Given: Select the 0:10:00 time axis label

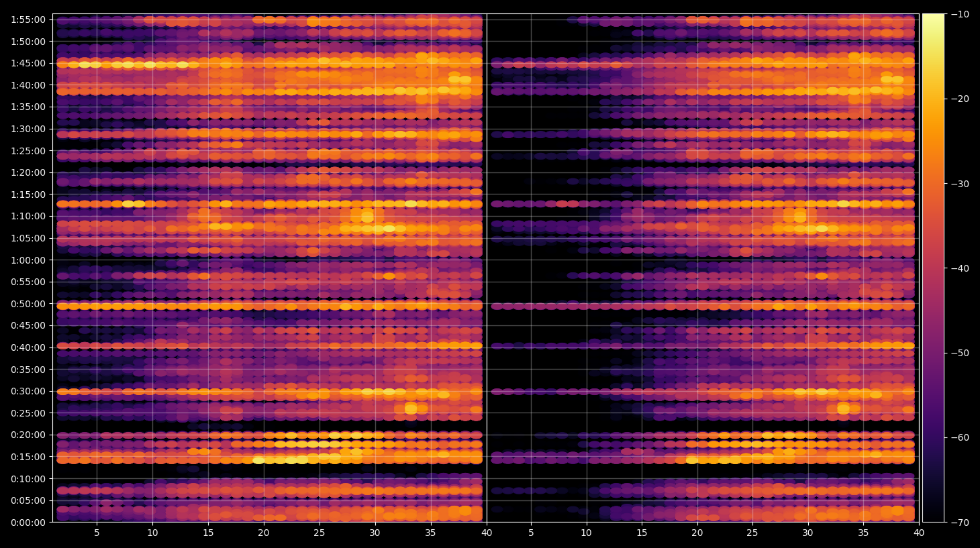Looking at the screenshot, I should [28, 479].
